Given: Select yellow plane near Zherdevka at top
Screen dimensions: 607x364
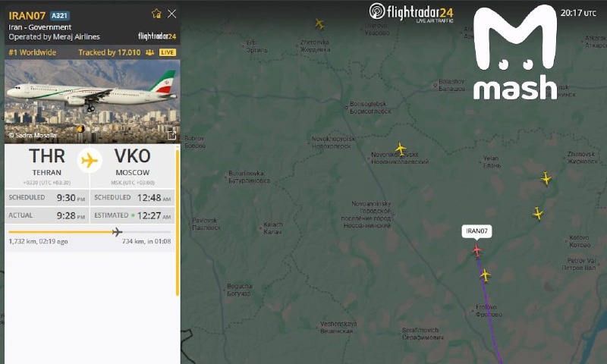Looking at the screenshot, I should tap(319, 24).
